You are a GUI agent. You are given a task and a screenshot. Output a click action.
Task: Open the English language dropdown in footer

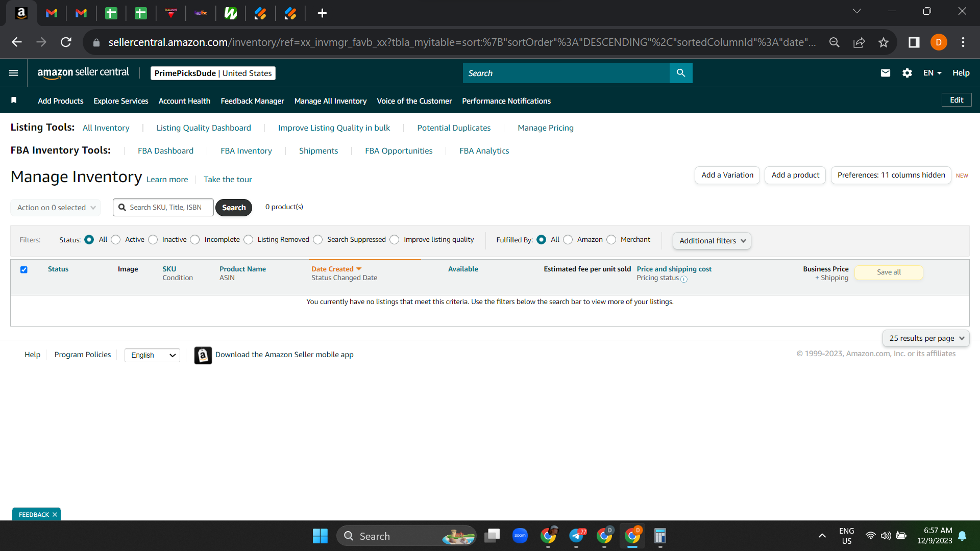pos(152,355)
